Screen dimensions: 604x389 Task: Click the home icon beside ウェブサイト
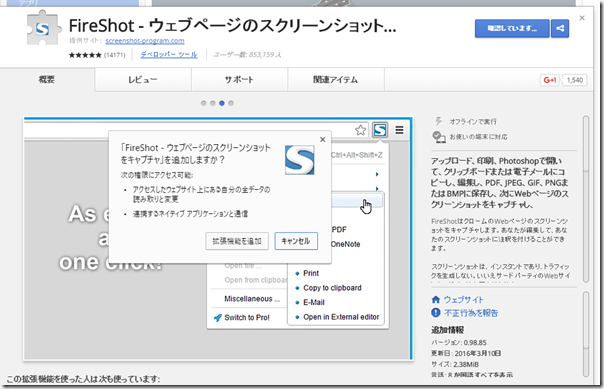pos(436,299)
